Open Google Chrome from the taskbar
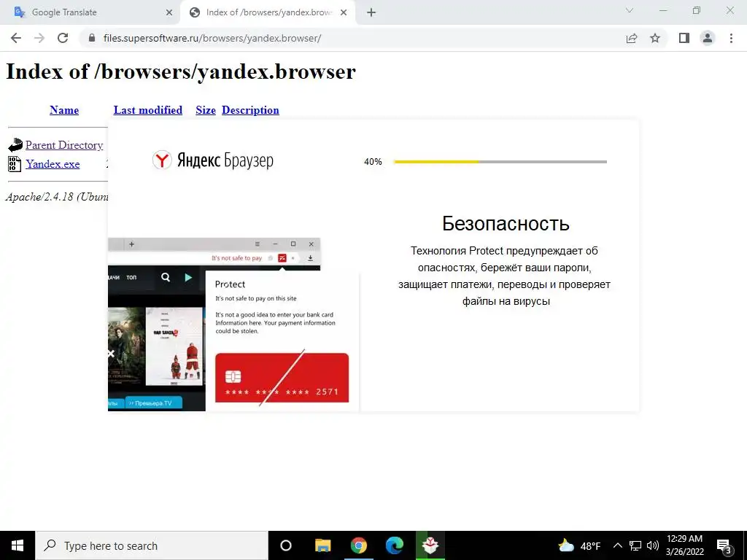Viewport: 747px width, 560px height. point(359,545)
